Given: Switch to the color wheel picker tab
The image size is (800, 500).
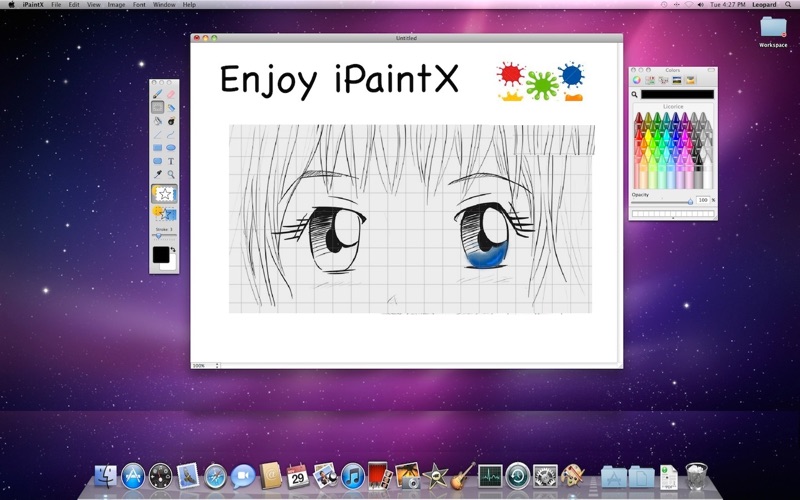Looking at the screenshot, I should click(x=636, y=80).
